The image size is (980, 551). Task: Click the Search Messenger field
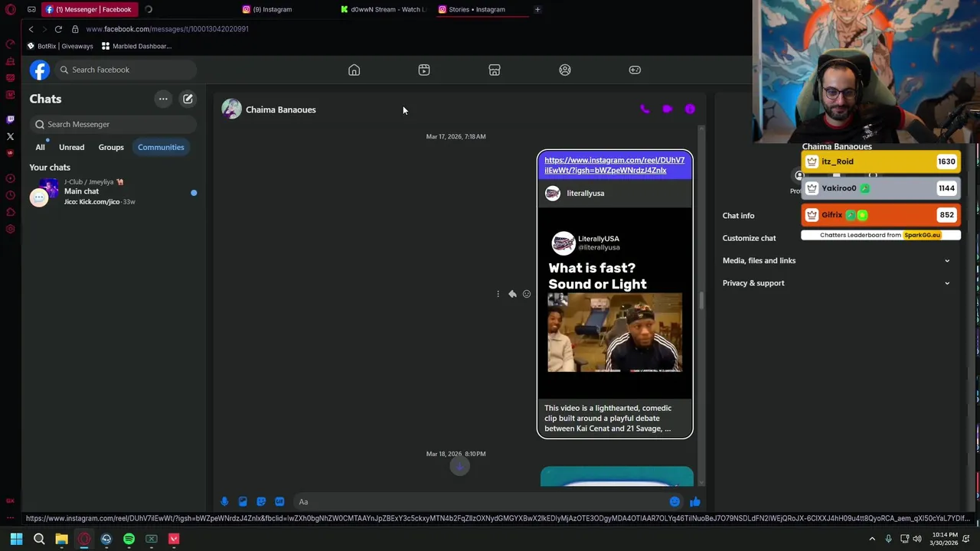(x=113, y=124)
